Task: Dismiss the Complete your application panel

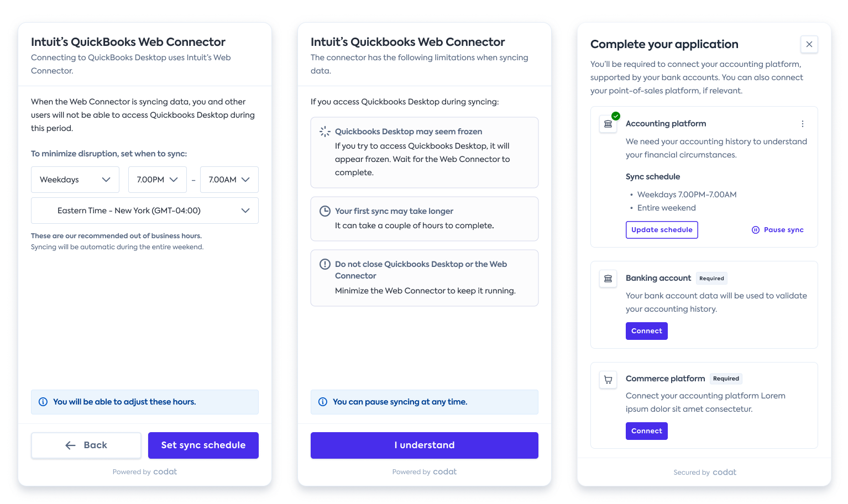Action: coord(809,44)
